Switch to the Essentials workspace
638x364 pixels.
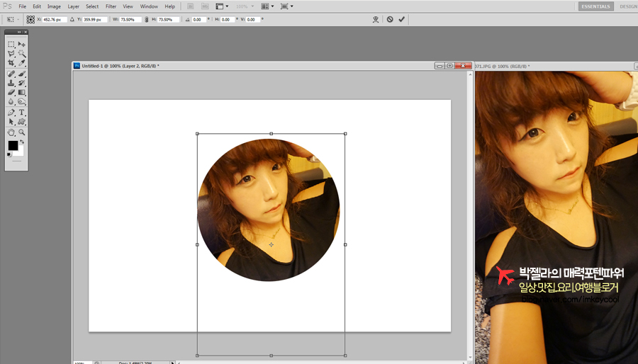tap(595, 6)
